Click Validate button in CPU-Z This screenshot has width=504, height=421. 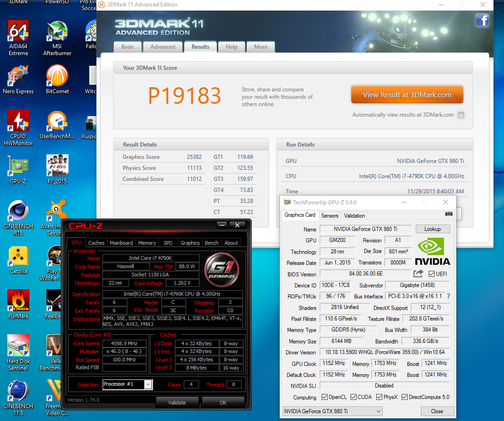click(x=177, y=402)
